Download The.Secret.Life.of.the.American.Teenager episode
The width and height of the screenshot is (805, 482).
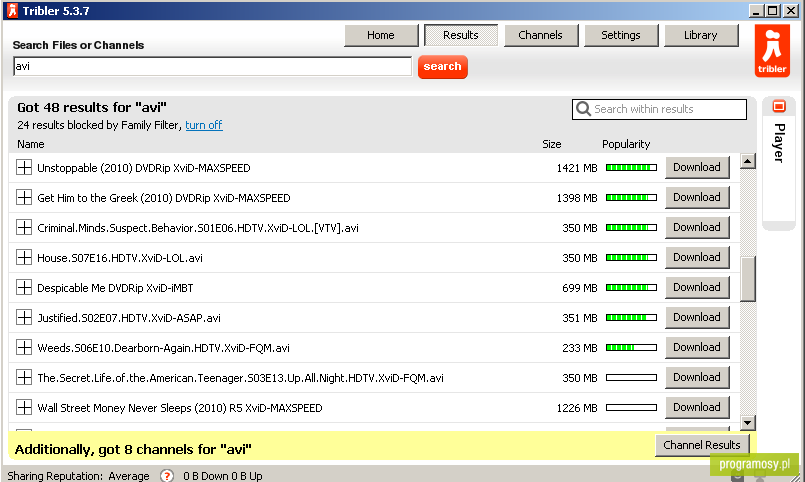click(x=697, y=377)
